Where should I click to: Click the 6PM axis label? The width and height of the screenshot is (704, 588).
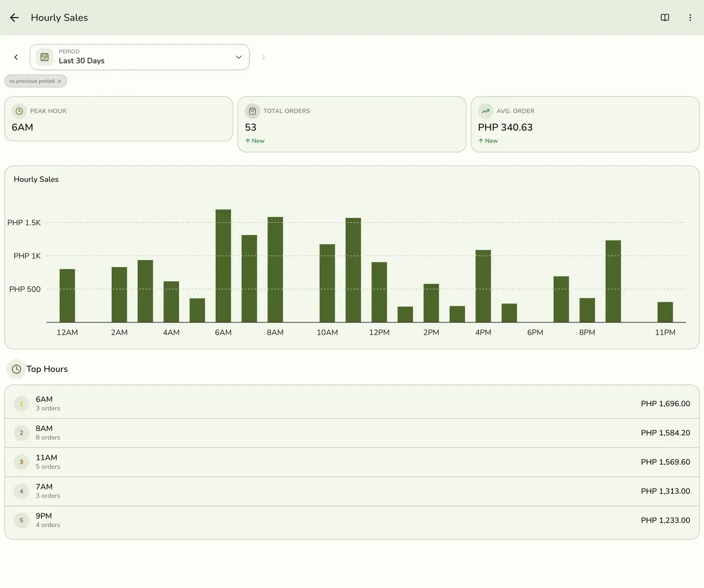[535, 332]
